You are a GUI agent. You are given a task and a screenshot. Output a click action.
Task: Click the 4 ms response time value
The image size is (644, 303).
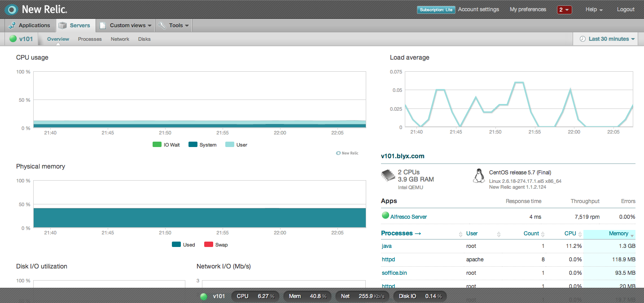click(535, 216)
